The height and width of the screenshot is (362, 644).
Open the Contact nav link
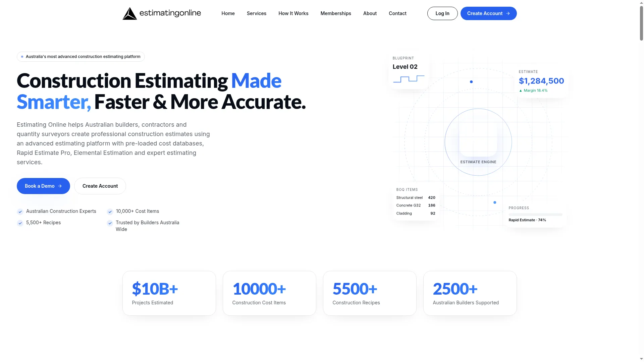397,13
